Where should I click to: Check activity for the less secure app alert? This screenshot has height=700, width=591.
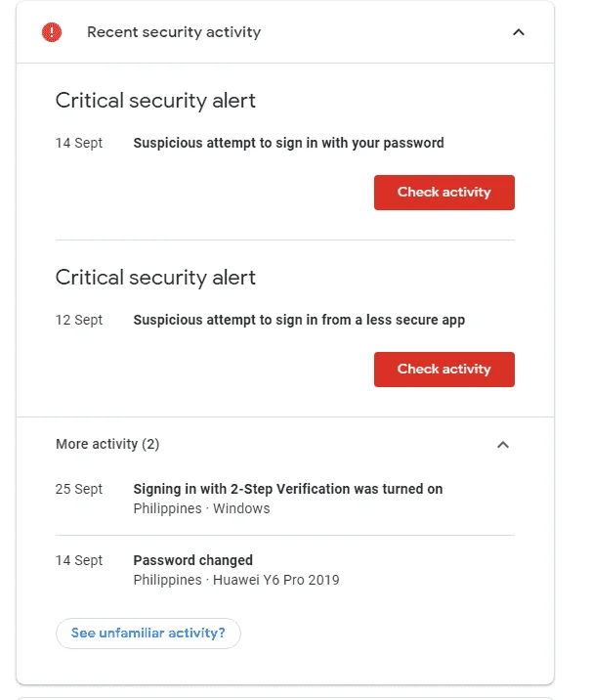click(x=444, y=370)
